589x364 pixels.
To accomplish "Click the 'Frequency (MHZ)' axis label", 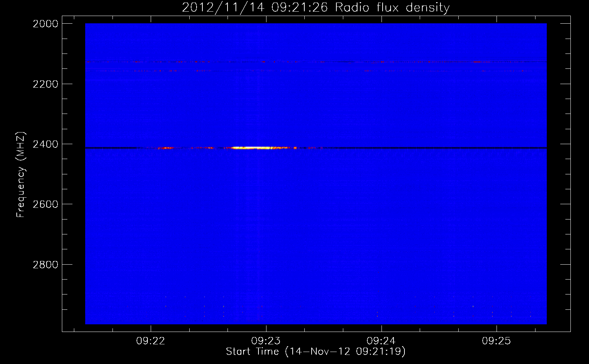I will tap(21, 175).
